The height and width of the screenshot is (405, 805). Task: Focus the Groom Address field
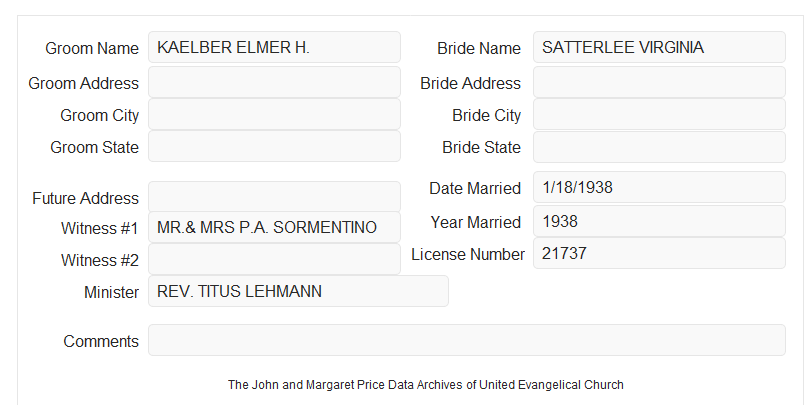274,82
